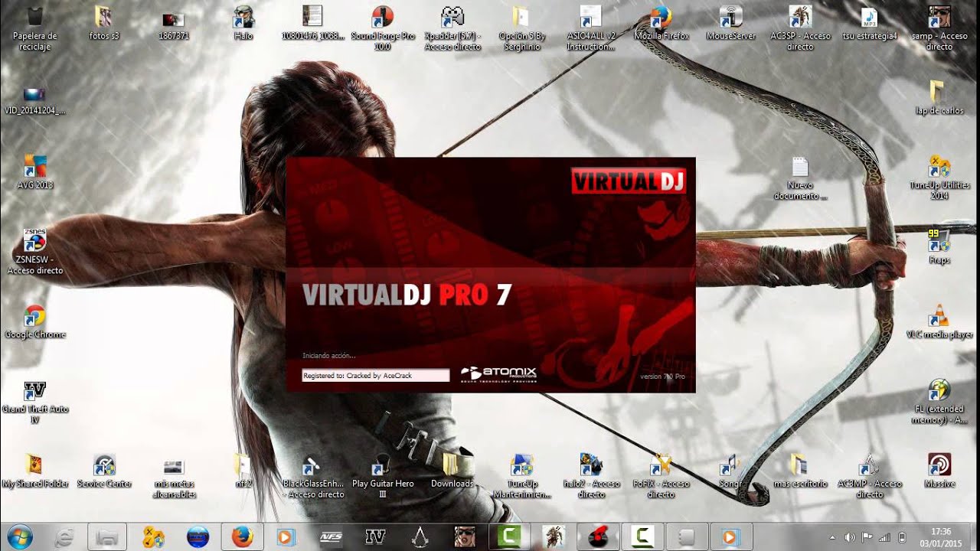
Task: Select the FoFiX shortcut icon
Action: 661,475
